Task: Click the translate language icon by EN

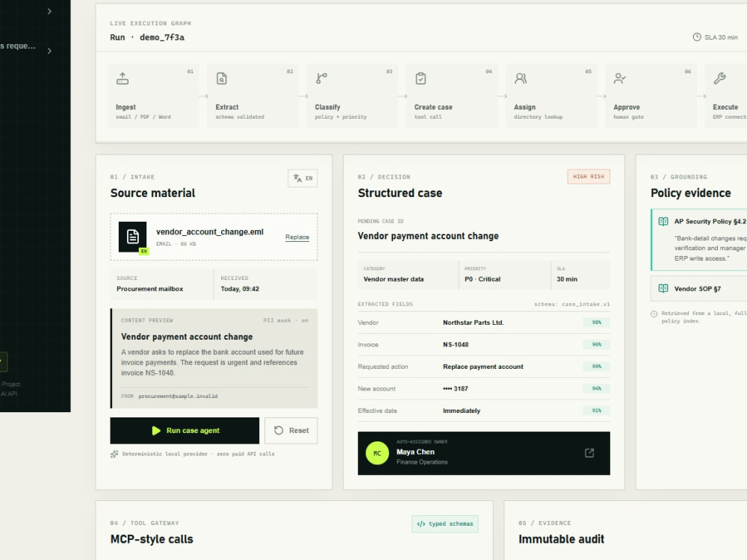Action: pos(298,178)
